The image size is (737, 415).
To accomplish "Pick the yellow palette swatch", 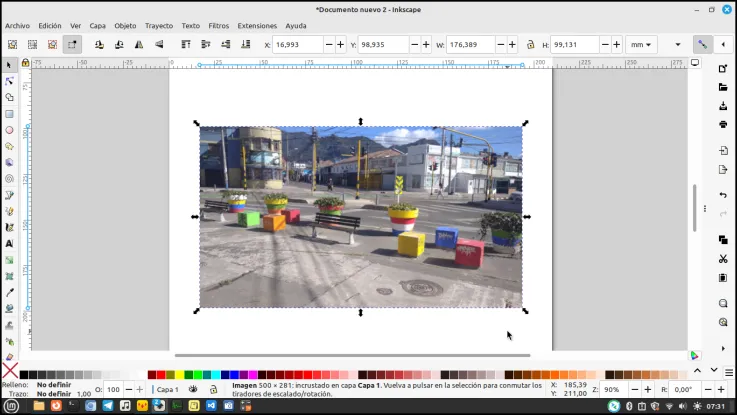I will point(179,375).
